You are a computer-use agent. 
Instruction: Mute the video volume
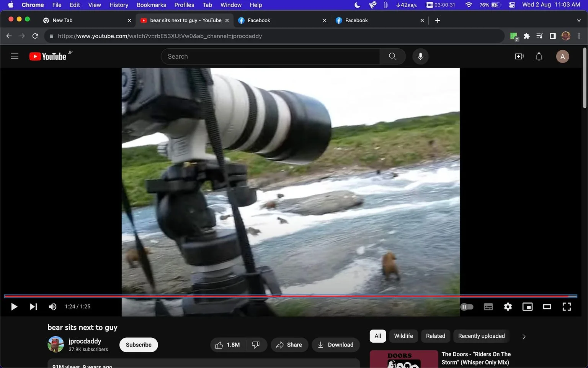click(x=52, y=307)
